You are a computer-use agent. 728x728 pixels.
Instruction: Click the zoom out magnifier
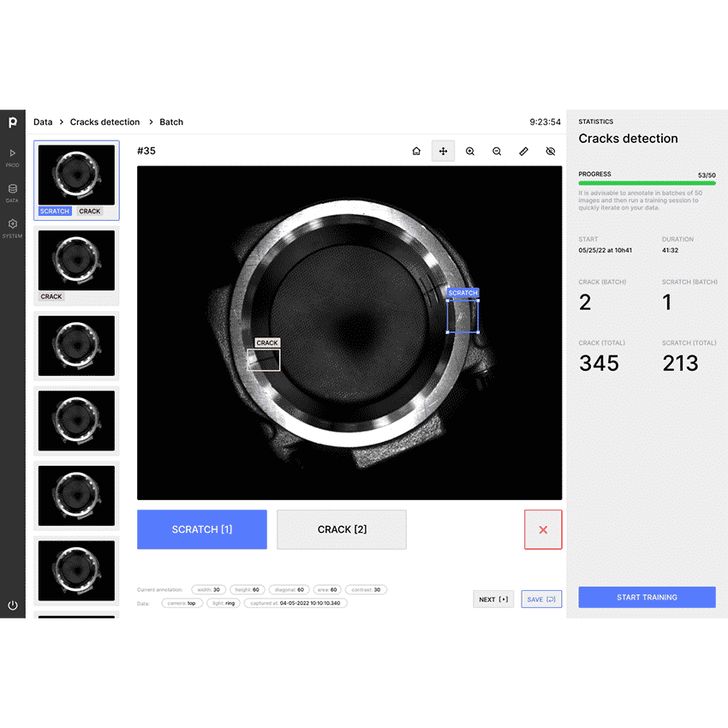497,152
